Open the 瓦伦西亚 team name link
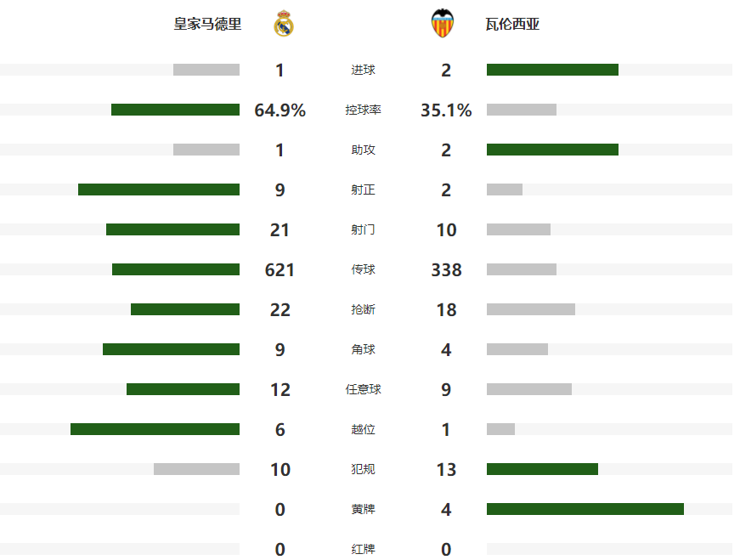Image resolution: width=740 pixels, height=560 pixels. coord(519,25)
